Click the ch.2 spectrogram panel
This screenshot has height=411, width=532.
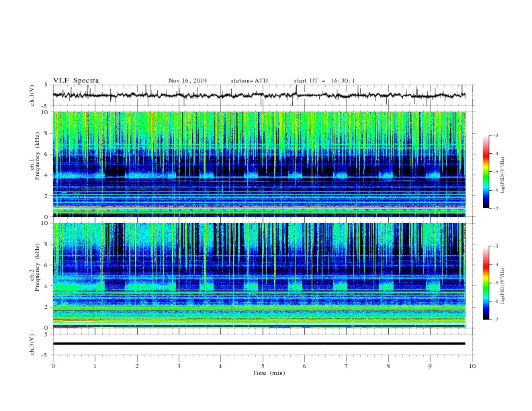(259, 275)
